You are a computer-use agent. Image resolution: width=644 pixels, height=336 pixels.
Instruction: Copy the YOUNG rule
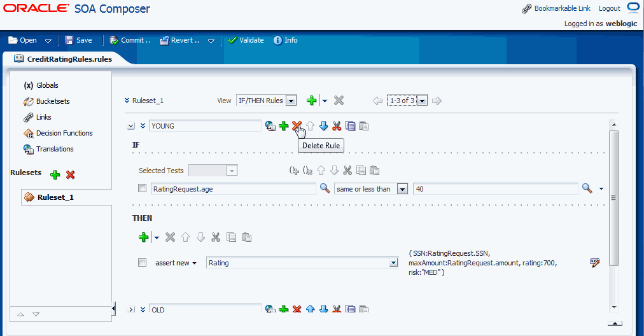351,126
